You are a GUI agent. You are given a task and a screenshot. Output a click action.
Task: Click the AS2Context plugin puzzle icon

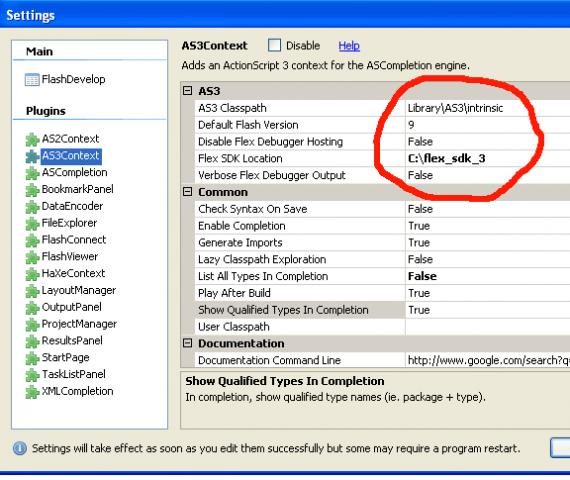click(x=32, y=140)
